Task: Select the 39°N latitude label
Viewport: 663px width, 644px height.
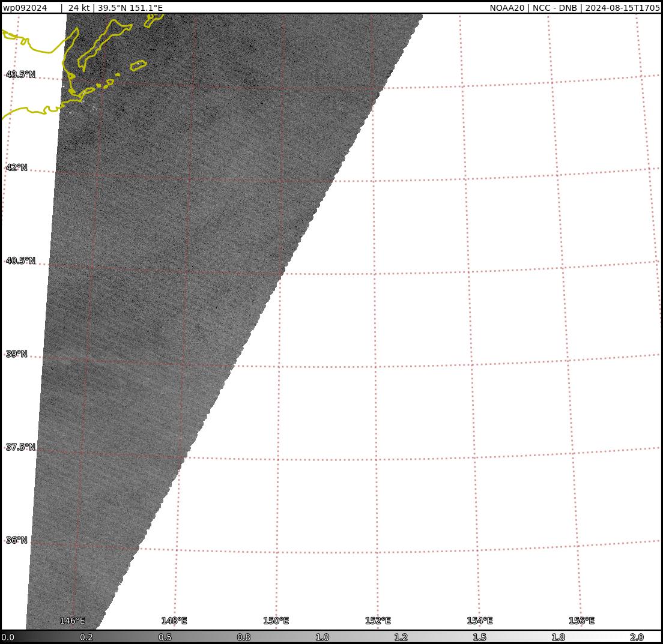Action: pyautogui.click(x=17, y=354)
